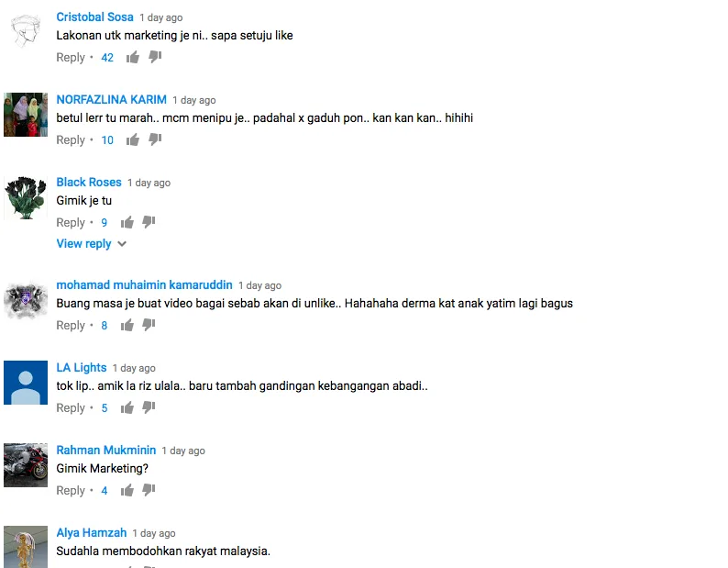Open NORFAZLINA KARIM's profile name link
Image resolution: width=728 pixels, height=568 pixels.
pyautogui.click(x=112, y=99)
